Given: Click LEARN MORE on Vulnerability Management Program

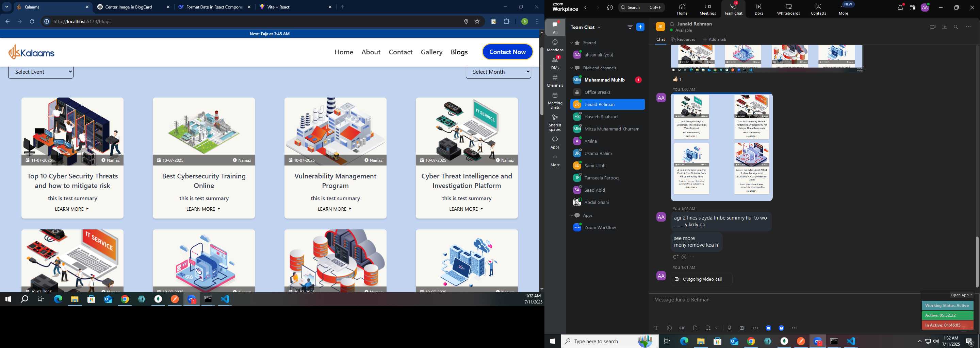Looking at the screenshot, I should coord(335,209).
